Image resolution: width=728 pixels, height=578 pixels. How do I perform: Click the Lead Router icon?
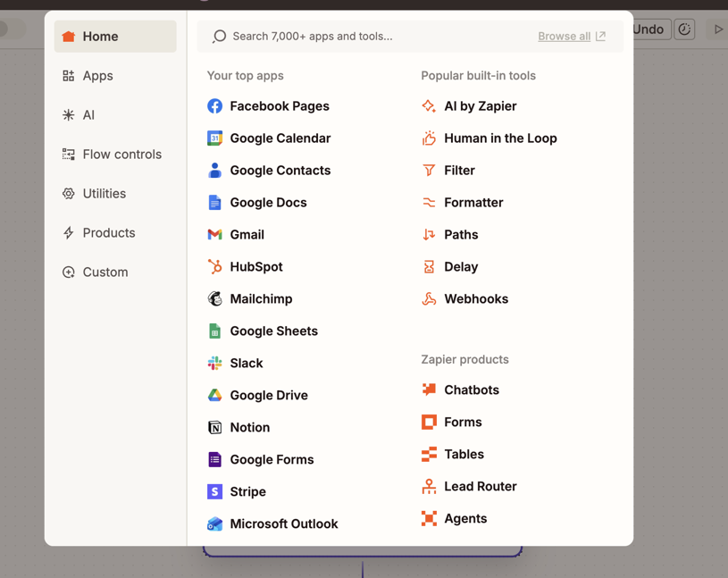coord(429,486)
